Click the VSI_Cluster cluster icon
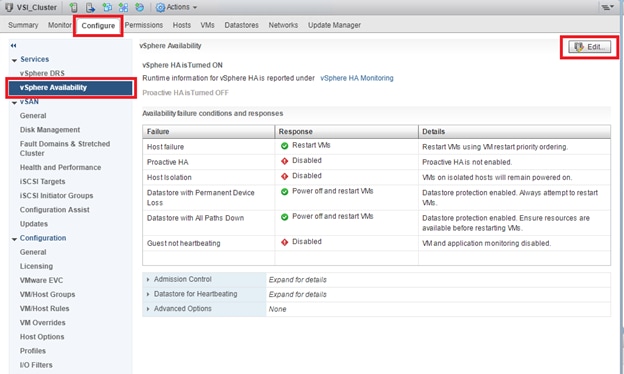The height and width of the screenshot is (374, 624). 9,7
